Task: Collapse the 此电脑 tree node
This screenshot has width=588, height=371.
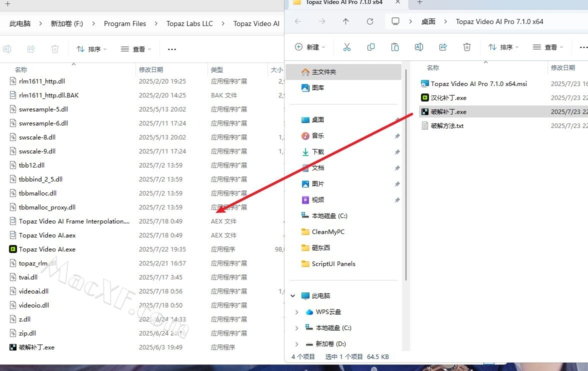Action: 293,295
